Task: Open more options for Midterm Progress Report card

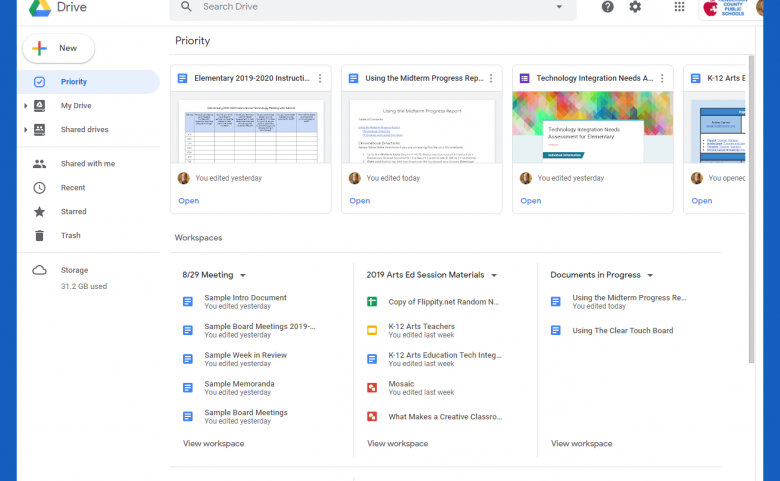Action: tap(491, 78)
